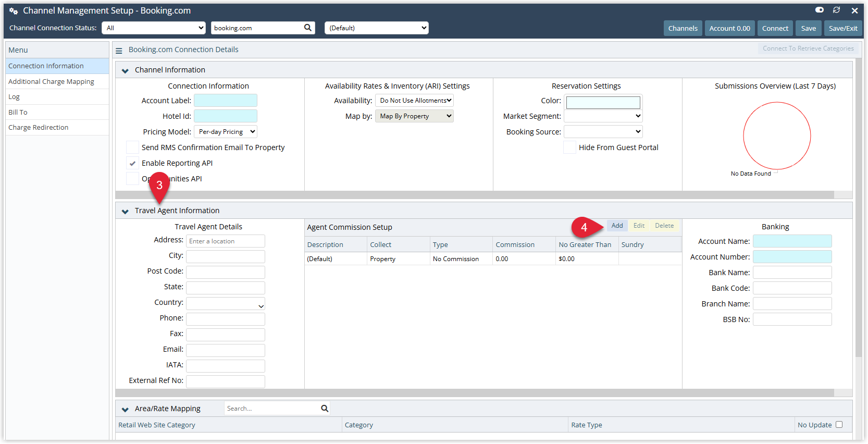Toggle the Opportunities API checkbox

point(133,179)
